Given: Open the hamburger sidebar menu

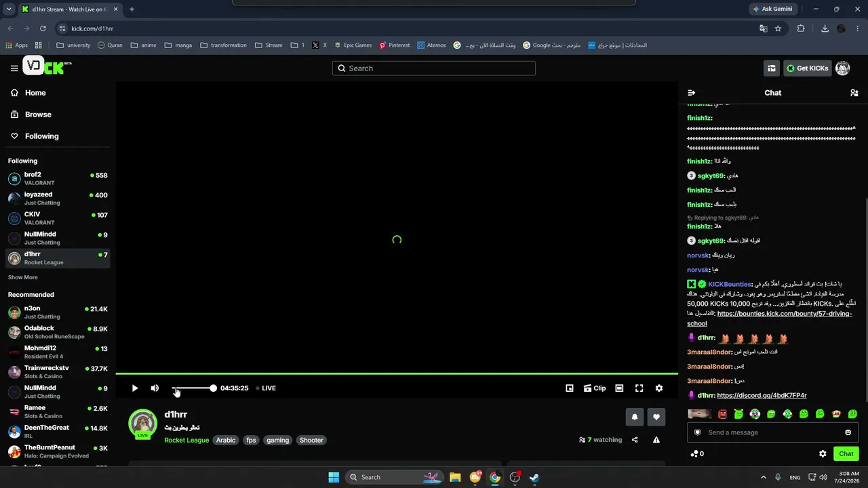Looking at the screenshot, I should [14, 68].
